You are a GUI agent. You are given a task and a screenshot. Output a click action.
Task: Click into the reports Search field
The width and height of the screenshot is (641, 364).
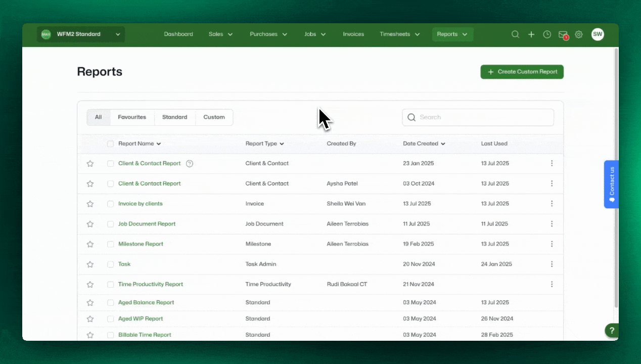(x=478, y=117)
